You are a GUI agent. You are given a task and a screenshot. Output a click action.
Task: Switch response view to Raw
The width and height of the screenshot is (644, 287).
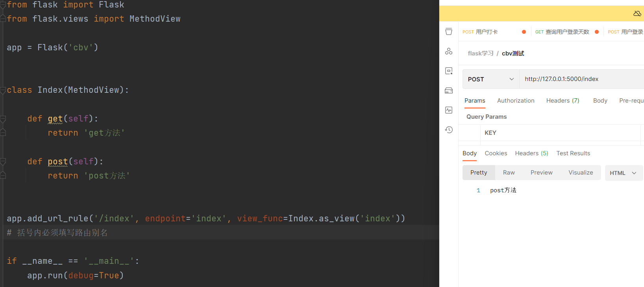509,173
